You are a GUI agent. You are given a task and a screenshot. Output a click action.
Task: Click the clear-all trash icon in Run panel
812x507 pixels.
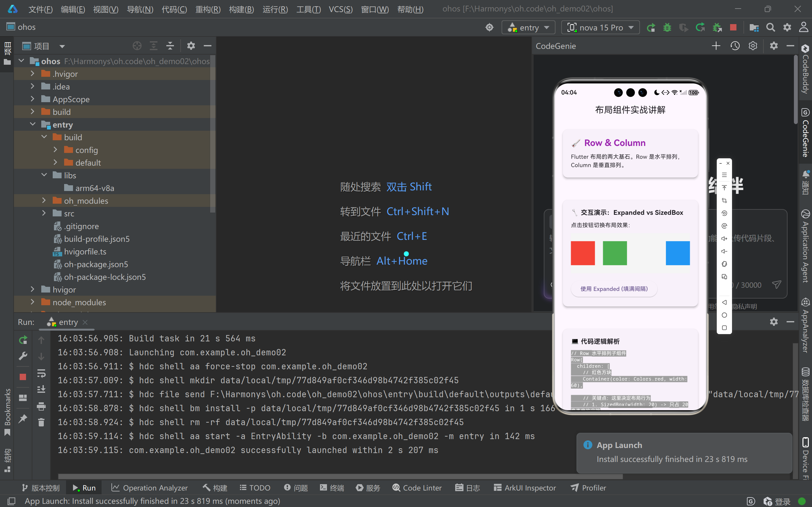pyautogui.click(x=41, y=422)
